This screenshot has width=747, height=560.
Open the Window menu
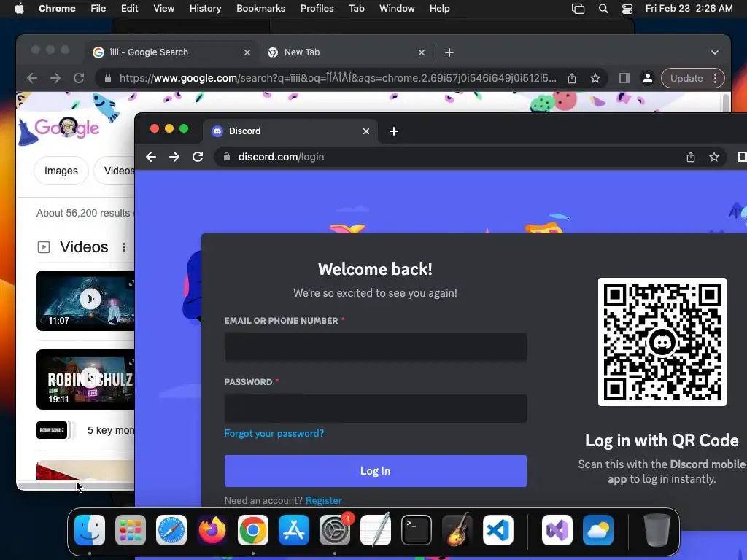click(x=397, y=9)
